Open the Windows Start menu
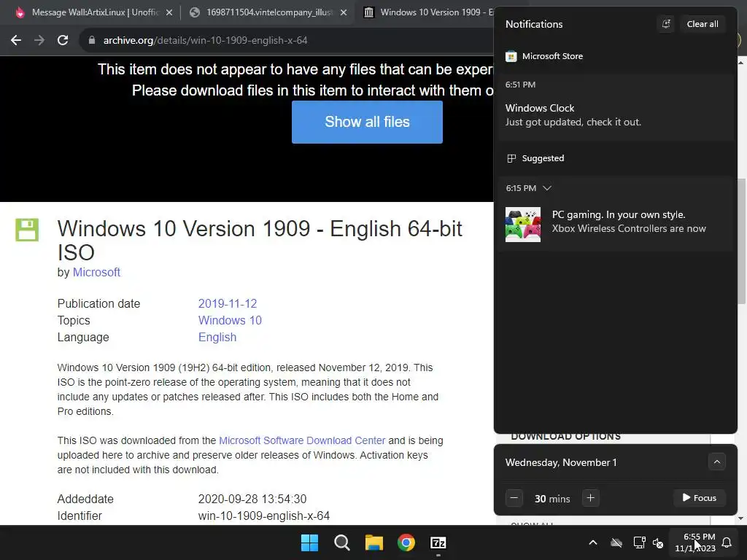Viewport: 747px width, 560px height. [x=309, y=542]
